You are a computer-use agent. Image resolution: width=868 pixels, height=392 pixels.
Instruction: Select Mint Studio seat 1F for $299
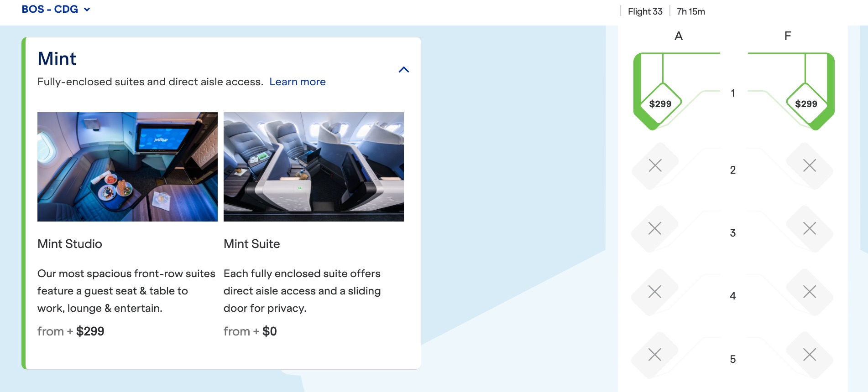click(806, 103)
